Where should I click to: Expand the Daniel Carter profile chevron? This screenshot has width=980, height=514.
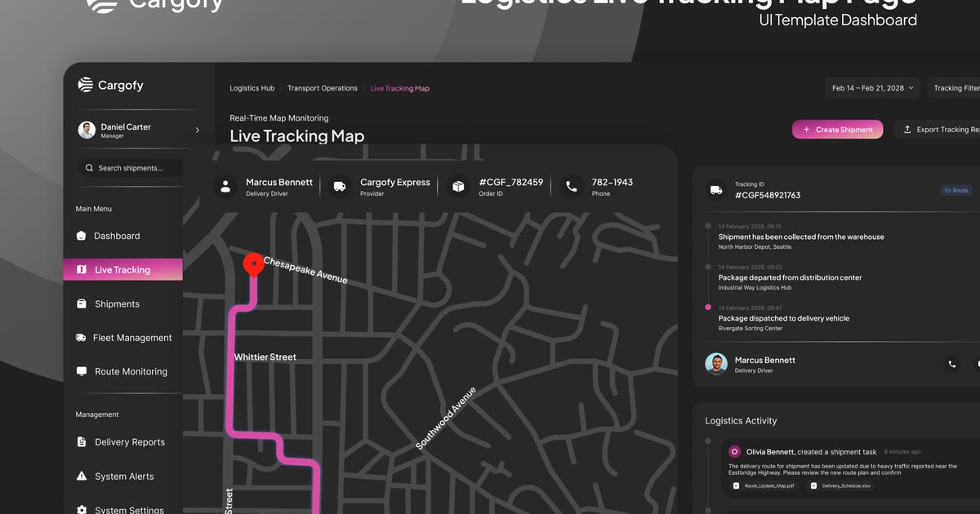pos(197,130)
